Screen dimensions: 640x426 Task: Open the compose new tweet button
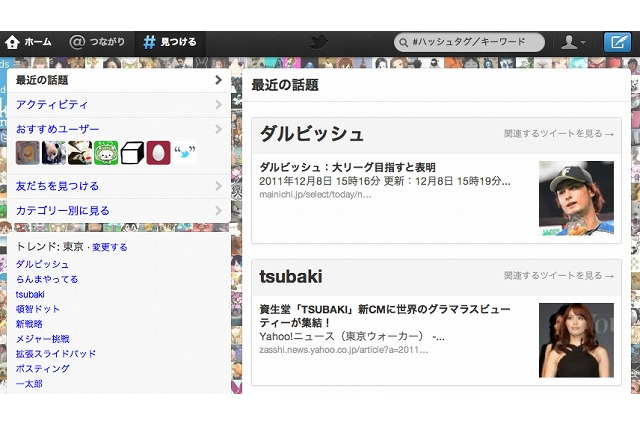tap(617, 42)
